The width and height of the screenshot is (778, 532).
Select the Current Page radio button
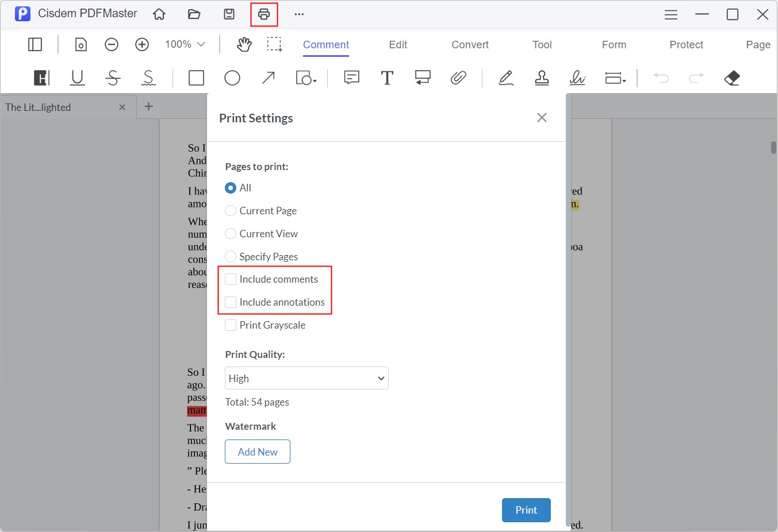pyautogui.click(x=231, y=211)
